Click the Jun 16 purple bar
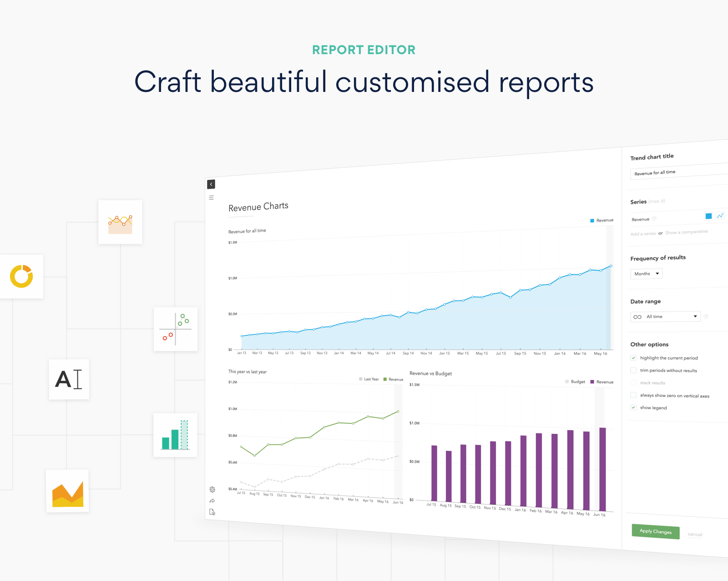Image resolution: width=728 pixels, height=581 pixels. (602, 470)
